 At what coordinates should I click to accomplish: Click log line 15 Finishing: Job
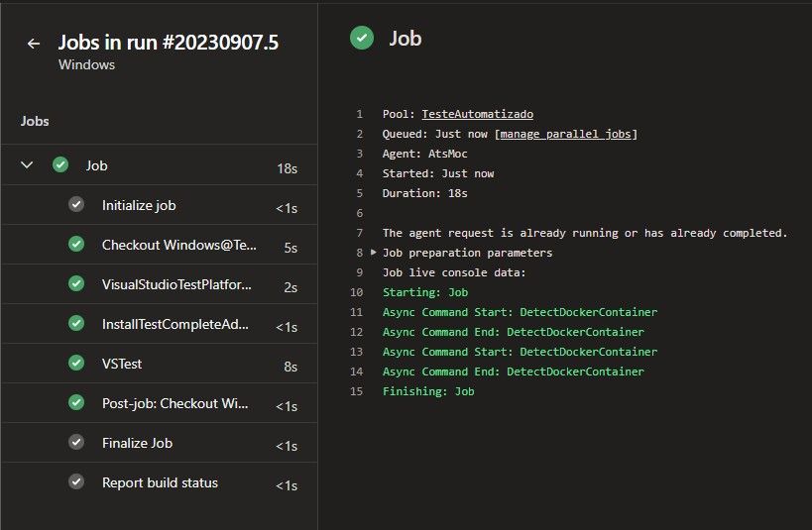428,391
